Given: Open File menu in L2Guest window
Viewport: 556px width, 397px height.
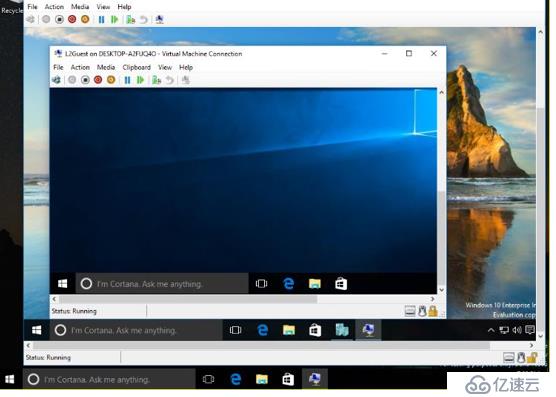Looking at the screenshot, I should click(58, 67).
